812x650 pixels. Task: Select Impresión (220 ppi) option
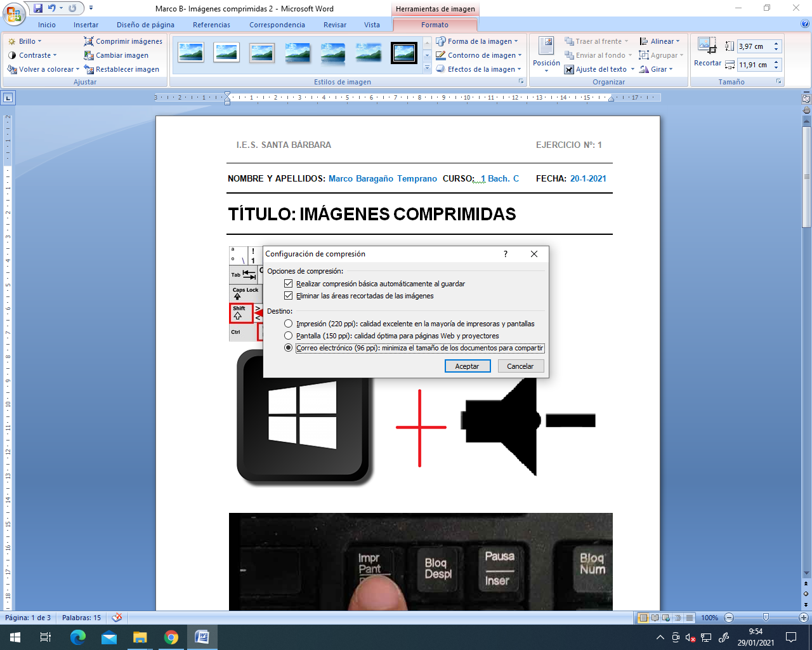point(289,324)
